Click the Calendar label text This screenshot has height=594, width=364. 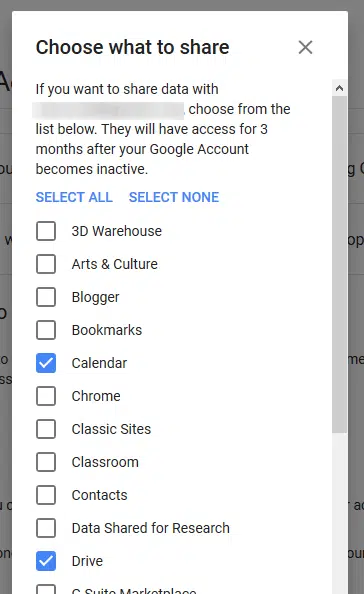coord(99,363)
